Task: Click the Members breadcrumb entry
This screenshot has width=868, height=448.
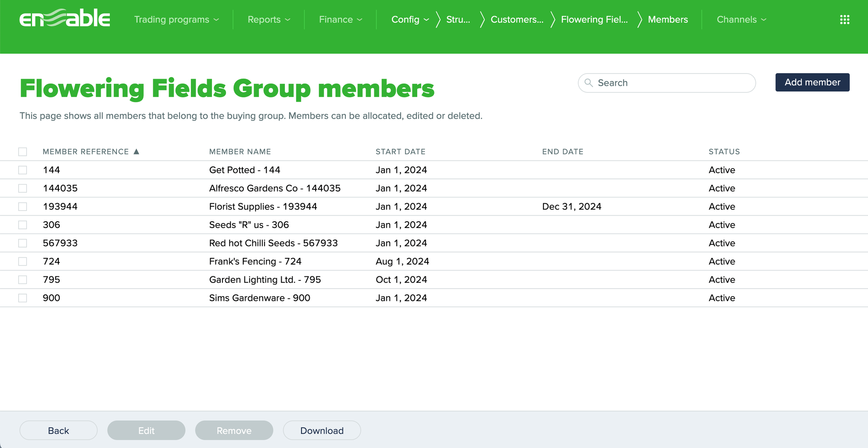Action: tap(668, 19)
